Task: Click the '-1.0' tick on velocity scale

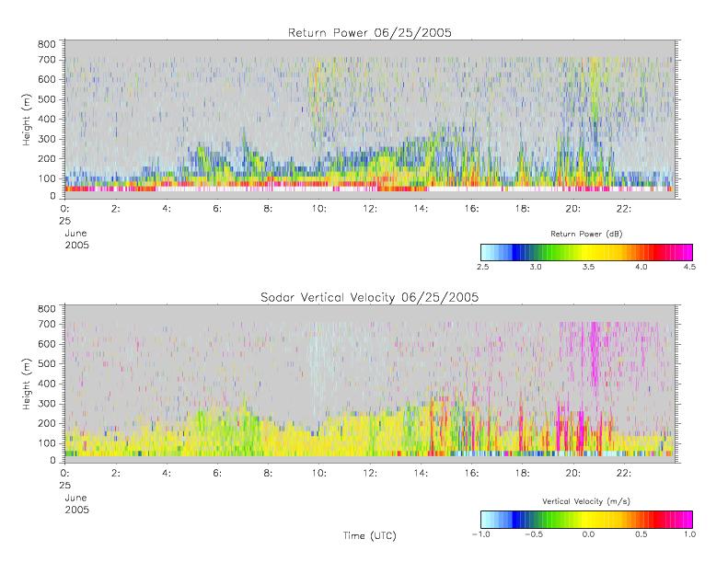Action: click(480, 534)
